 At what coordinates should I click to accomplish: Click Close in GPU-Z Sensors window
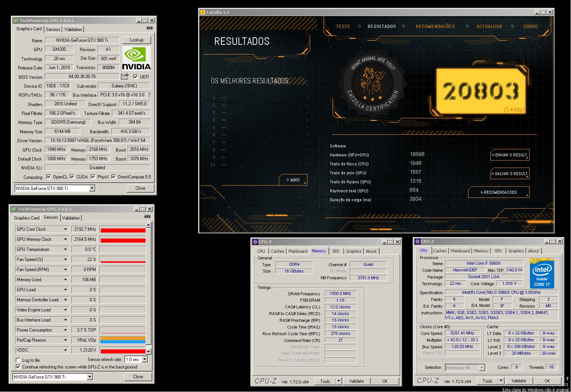tap(138, 377)
